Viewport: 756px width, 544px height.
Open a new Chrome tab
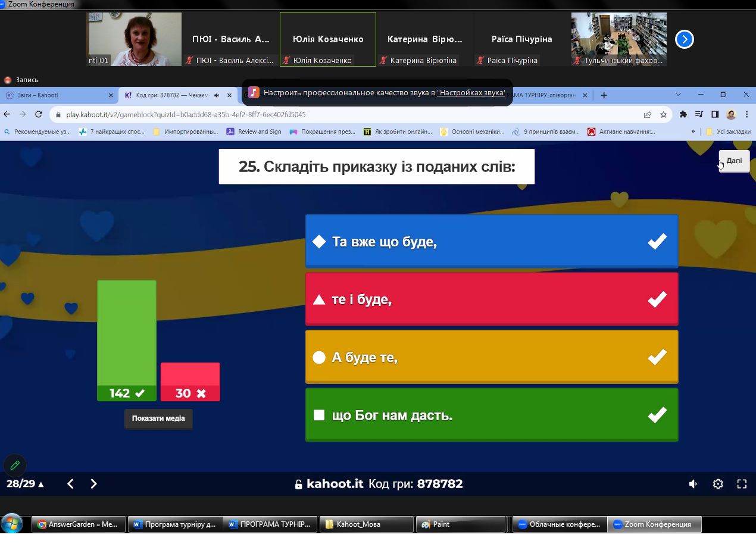604,95
